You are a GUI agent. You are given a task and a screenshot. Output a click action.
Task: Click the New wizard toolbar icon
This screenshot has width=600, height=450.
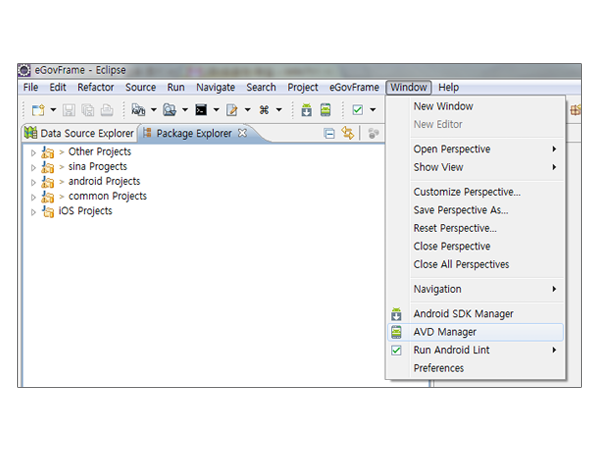pos(38,110)
